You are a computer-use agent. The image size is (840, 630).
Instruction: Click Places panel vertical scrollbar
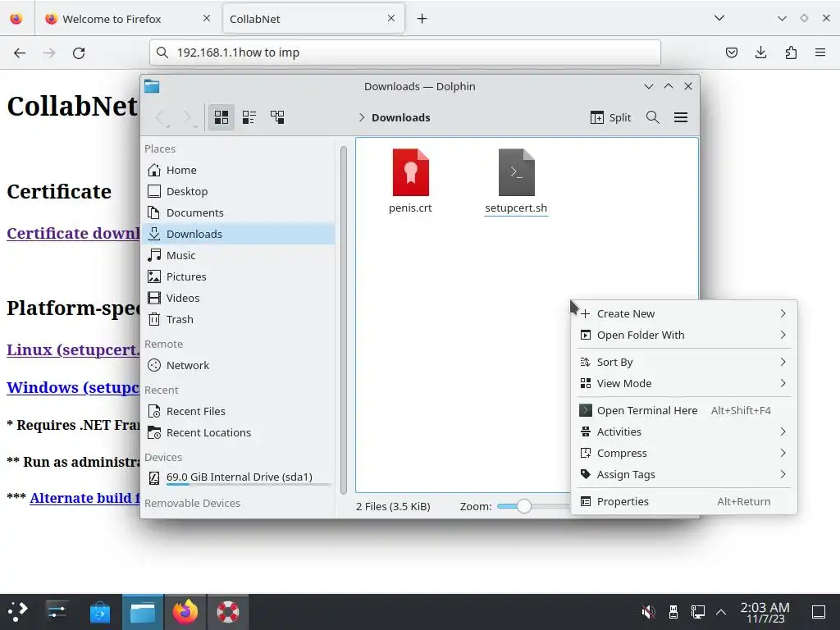(344, 319)
